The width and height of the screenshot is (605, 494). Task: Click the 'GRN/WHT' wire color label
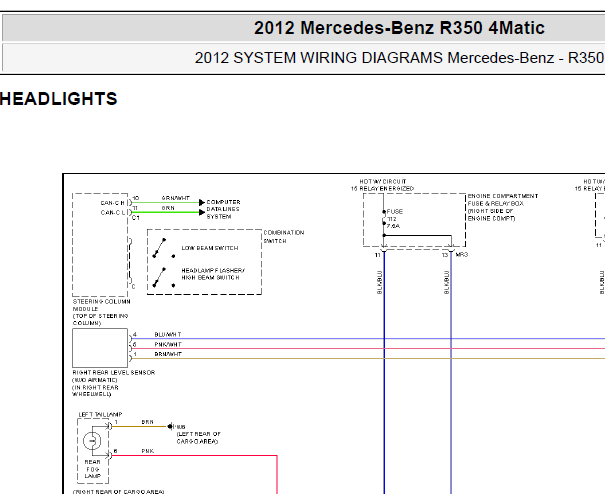[176, 198]
